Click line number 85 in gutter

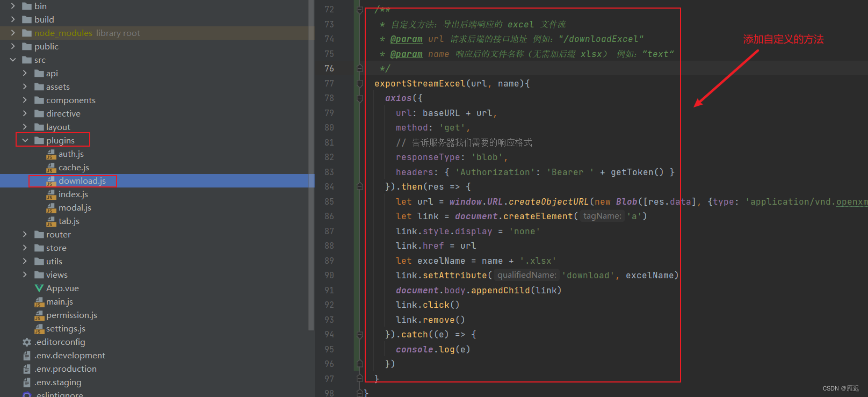329,201
